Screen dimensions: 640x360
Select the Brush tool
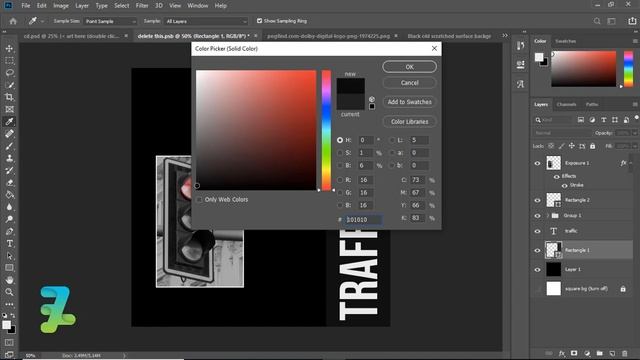[9, 146]
